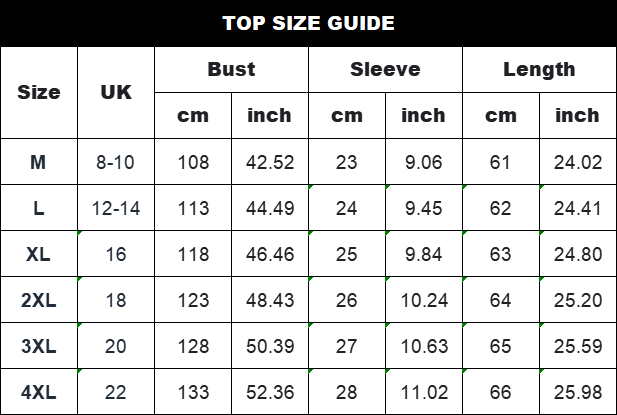The width and height of the screenshot is (617, 415).
Task: Select the UK column header
Action: pos(116,92)
